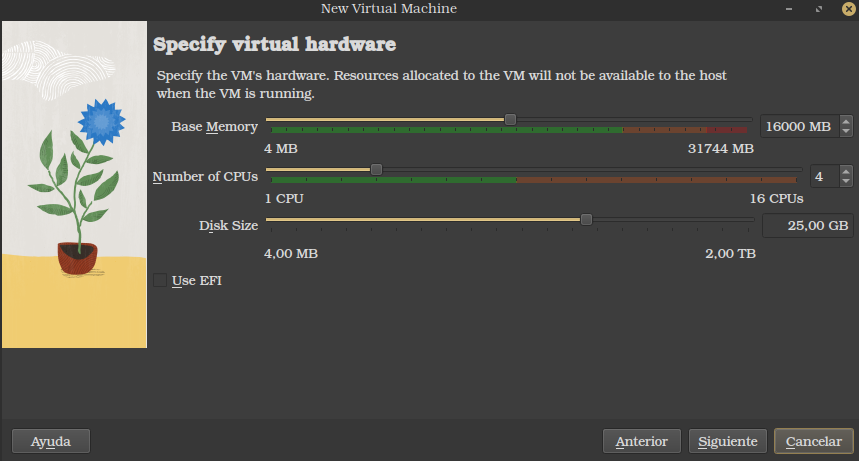Click the Number of CPUs value field

click(x=822, y=177)
